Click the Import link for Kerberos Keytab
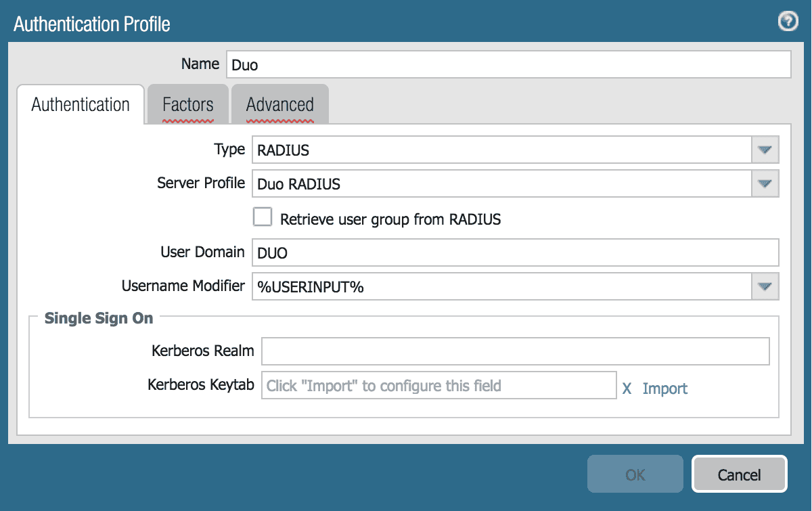Image resolution: width=812 pixels, height=511 pixels. coord(665,388)
